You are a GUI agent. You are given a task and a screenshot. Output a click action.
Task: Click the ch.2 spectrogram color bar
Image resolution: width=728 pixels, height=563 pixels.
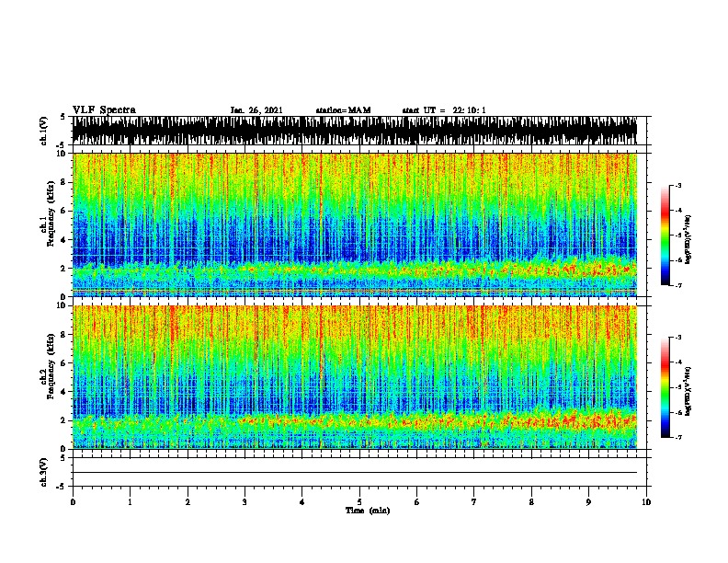pyautogui.click(x=665, y=387)
